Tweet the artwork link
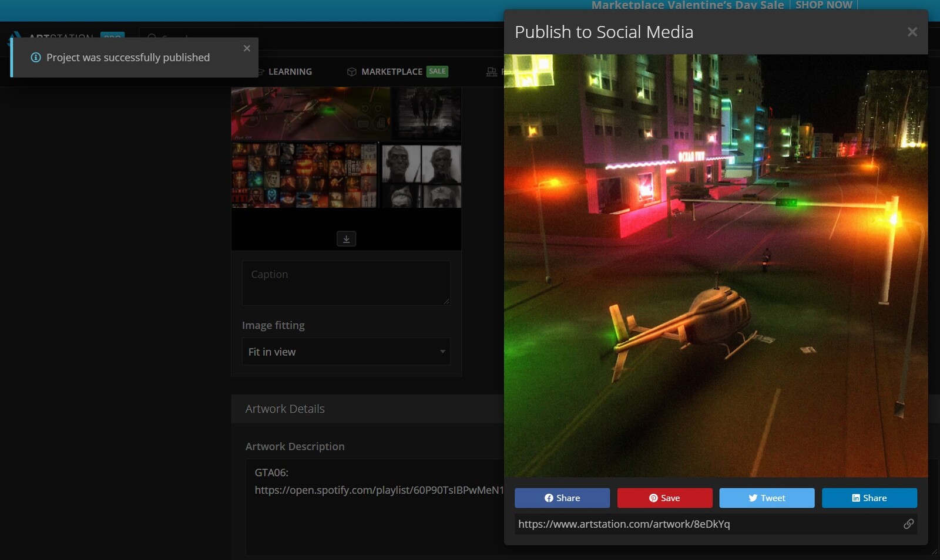The image size is (940, 560). coord(767,498)
